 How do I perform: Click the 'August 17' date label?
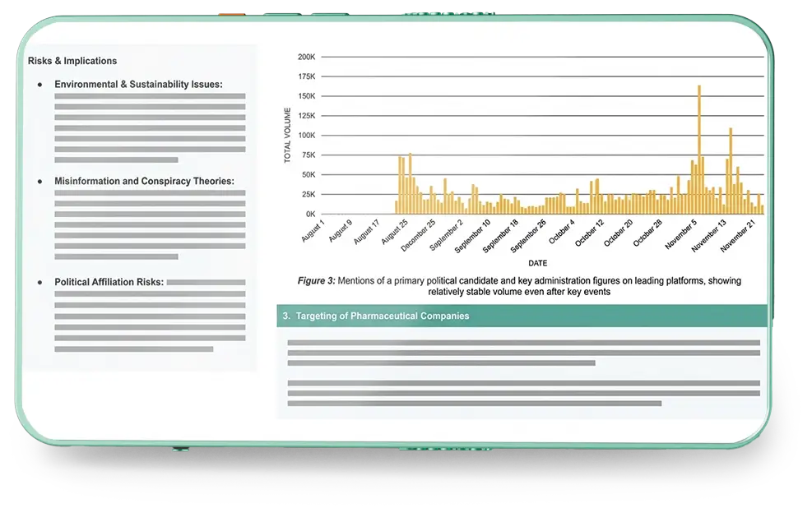click(367, 233)
